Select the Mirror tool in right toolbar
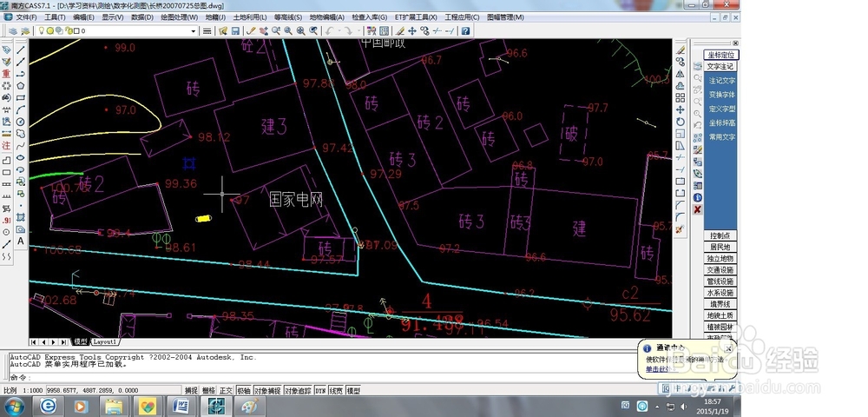868x417 pixels. (681, 74)
